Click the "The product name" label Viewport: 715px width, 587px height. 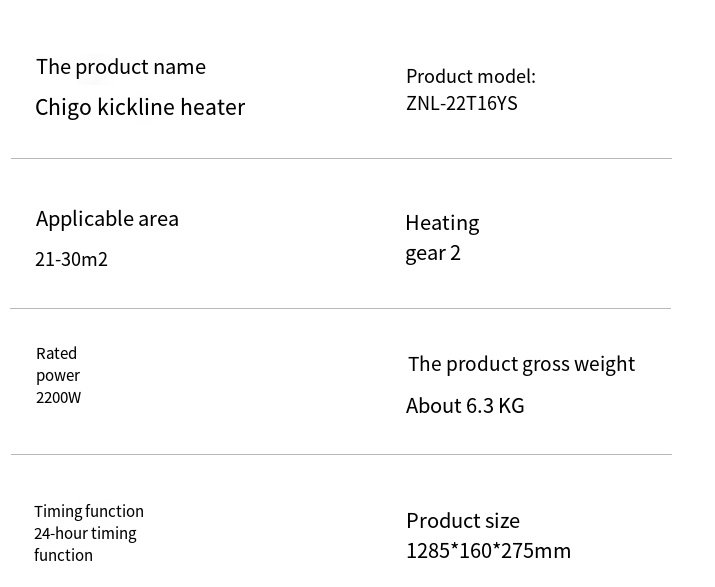point(121,67)
